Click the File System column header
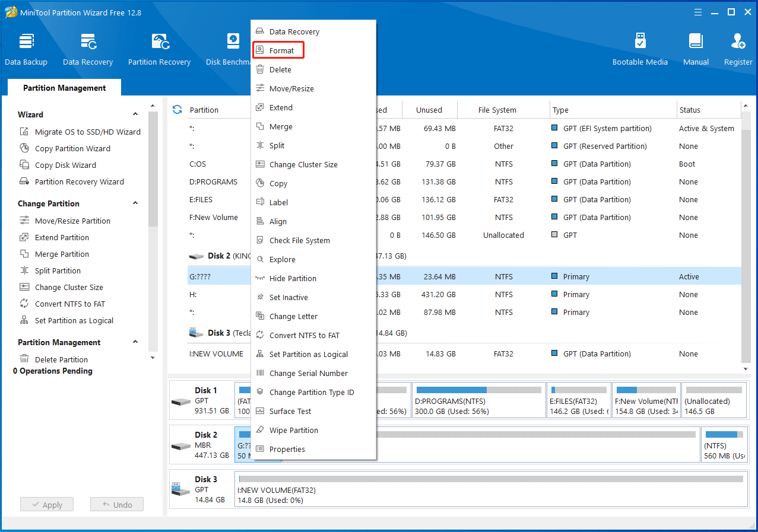 click(x=497, y=110)
